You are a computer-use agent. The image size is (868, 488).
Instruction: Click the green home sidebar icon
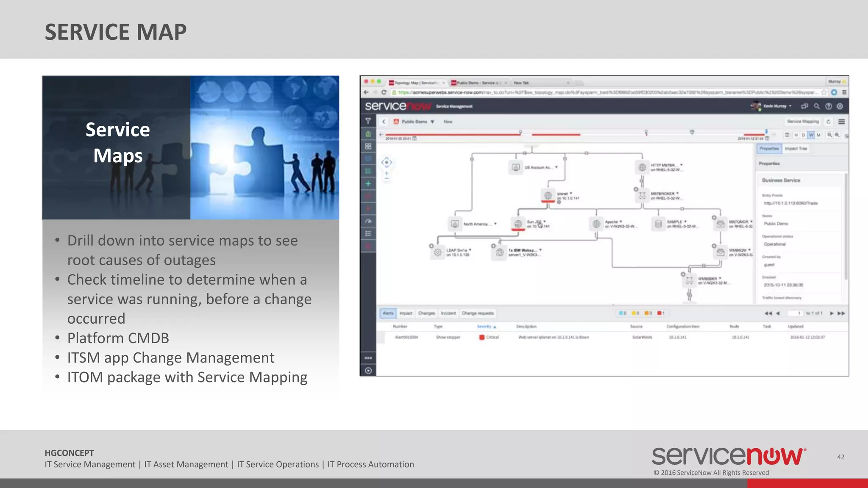(x=368, y=134)
